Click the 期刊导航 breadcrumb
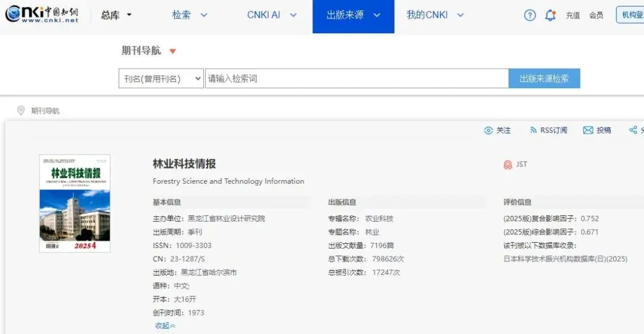The height and width of the screenshot is (334, 644). 45,111
